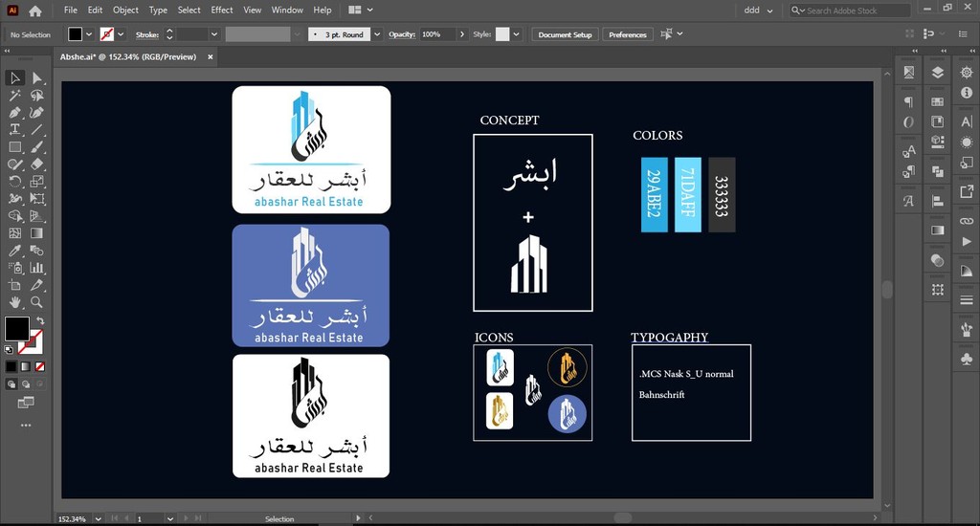Image resolution: width=980 pixels, height=526 pixels.
Task: Select the Paintbrush tool
Action: point(37,147)
